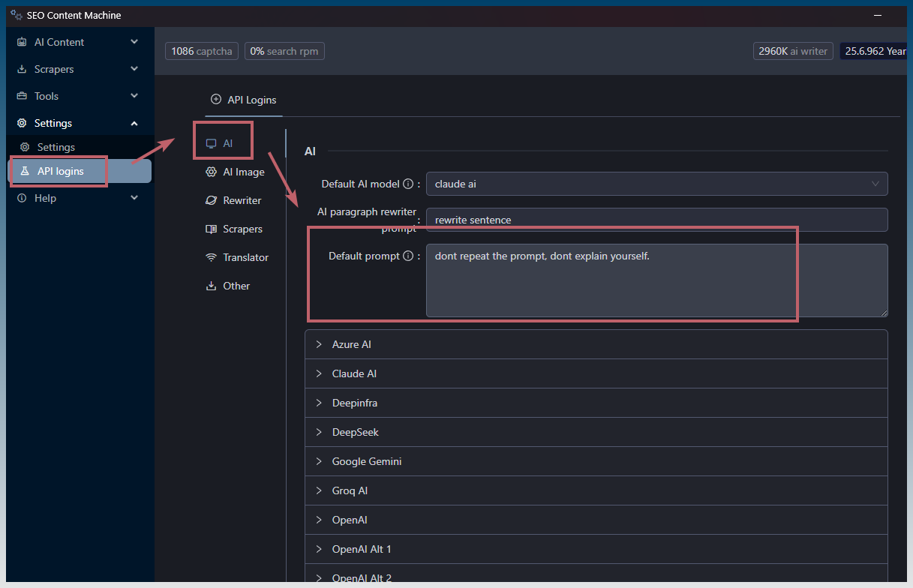This screenshot has height=588, width=913.
Task: Click the Other download icon
Action: point(211,286)
